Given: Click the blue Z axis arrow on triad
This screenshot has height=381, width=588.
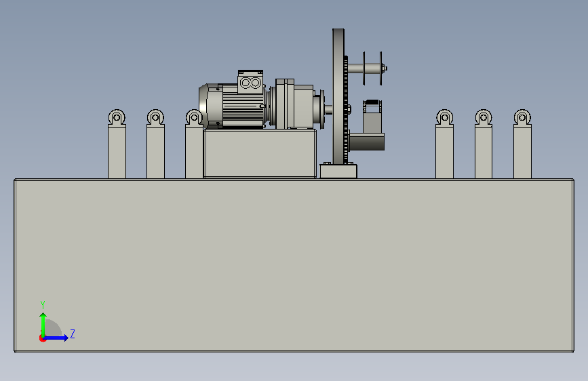Looking at the screenshot, I should (x=56, y=338).
